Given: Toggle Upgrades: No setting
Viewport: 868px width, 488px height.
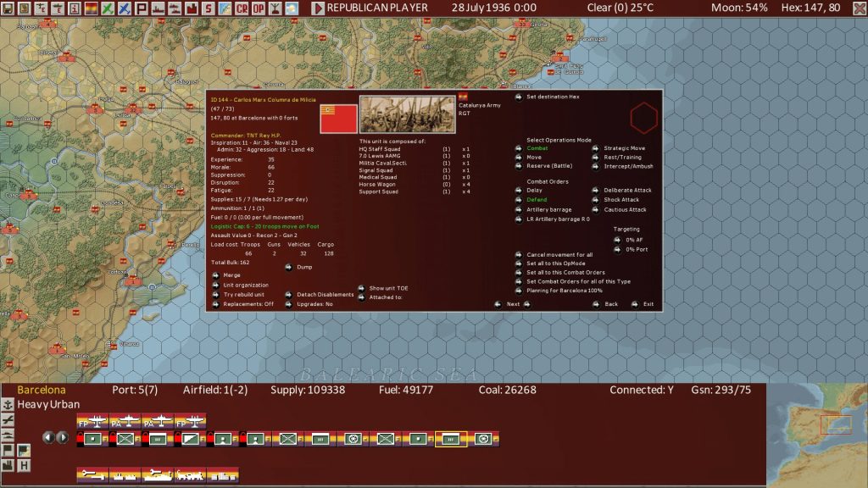Looking at the screenshot, I should [288, 303].
